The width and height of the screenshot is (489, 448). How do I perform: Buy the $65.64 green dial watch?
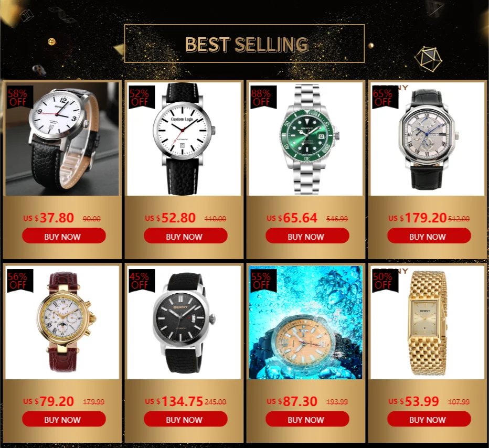(x=307, y=236)
